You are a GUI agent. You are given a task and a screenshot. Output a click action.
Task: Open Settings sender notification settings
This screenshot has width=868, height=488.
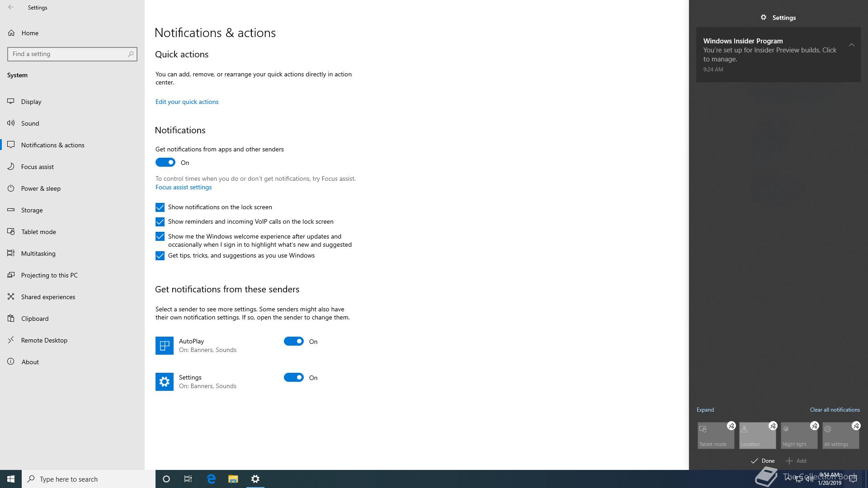pyautogui.click(x=196, y=381)
